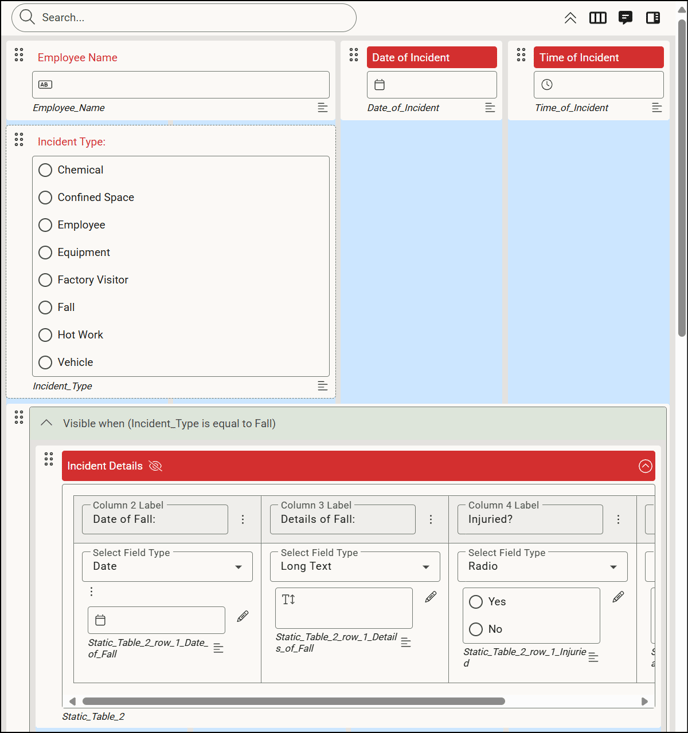Open Column 2 Label three-dot menu

click(243, 519)
